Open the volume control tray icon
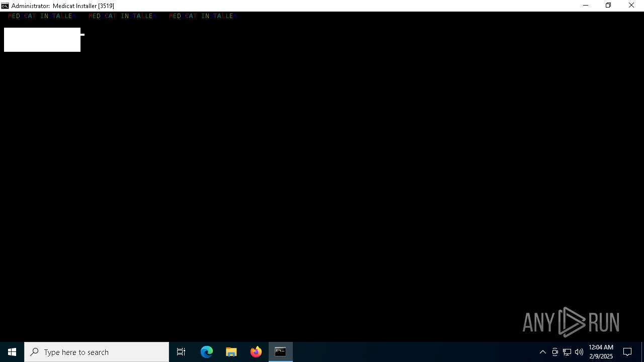Screen dimensions: 644x362 (579, 352)
